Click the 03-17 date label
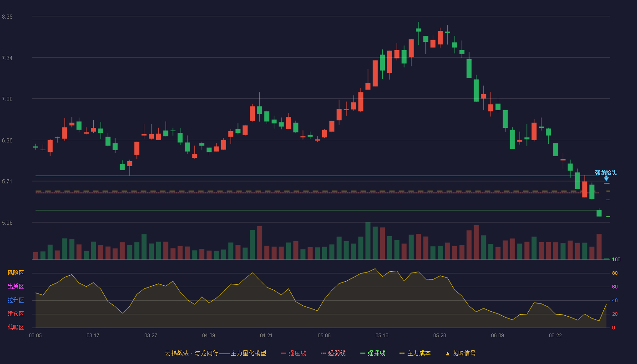Screen dimensions: 637x364 click(93, 335)
